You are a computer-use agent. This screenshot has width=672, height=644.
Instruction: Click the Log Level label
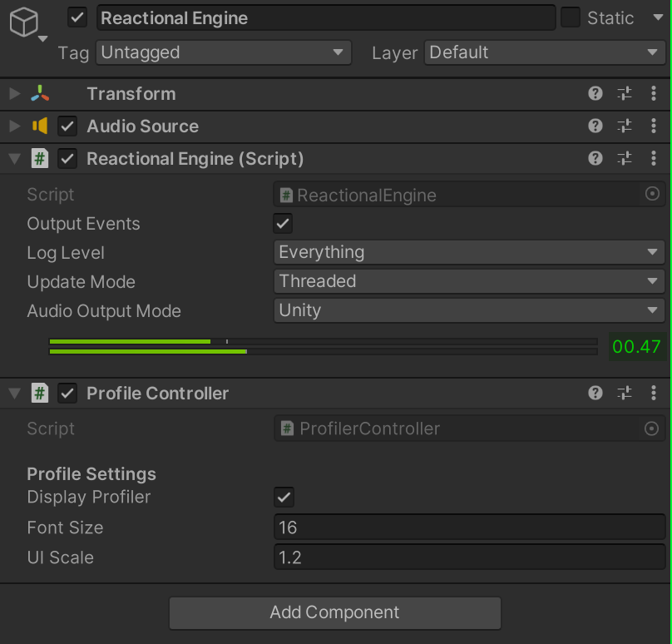coord(66,253)
